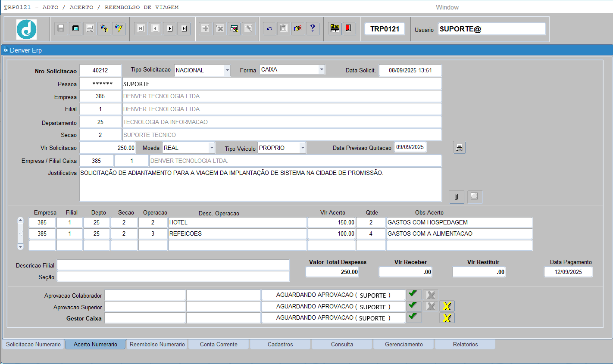Open the Menu toolbar icon

(335, 28)
